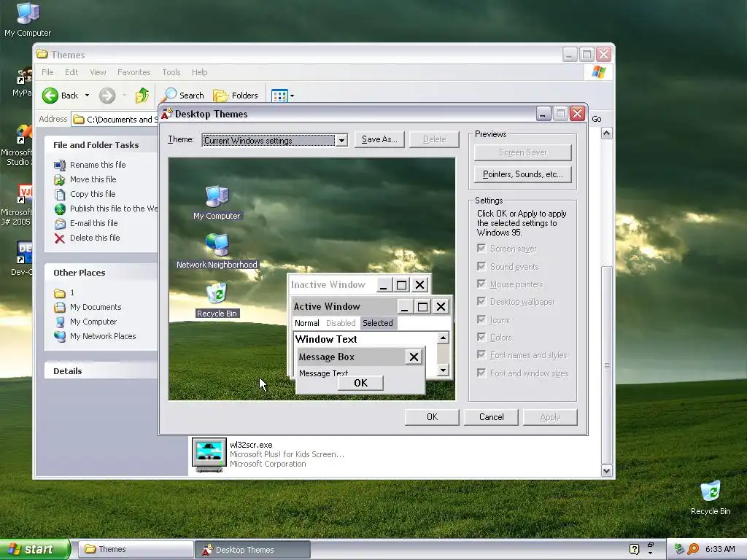Open the Back button history dropdown arrow

click(x=88, y=96)
